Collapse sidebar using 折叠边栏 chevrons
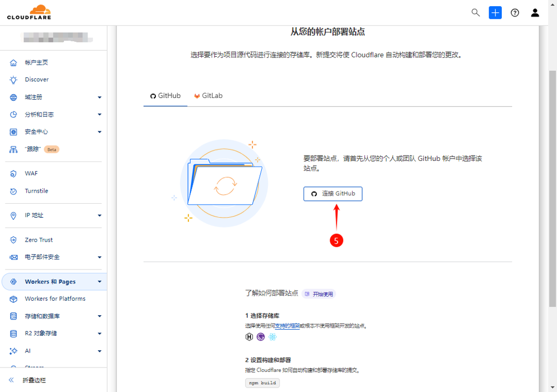Screen dimensions: 557x392 (x=11, y=380)
